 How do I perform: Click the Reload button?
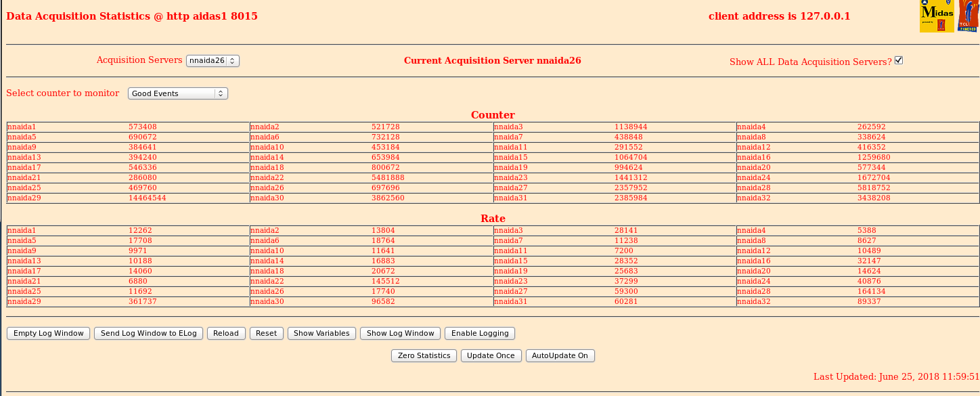coord(226,333)
